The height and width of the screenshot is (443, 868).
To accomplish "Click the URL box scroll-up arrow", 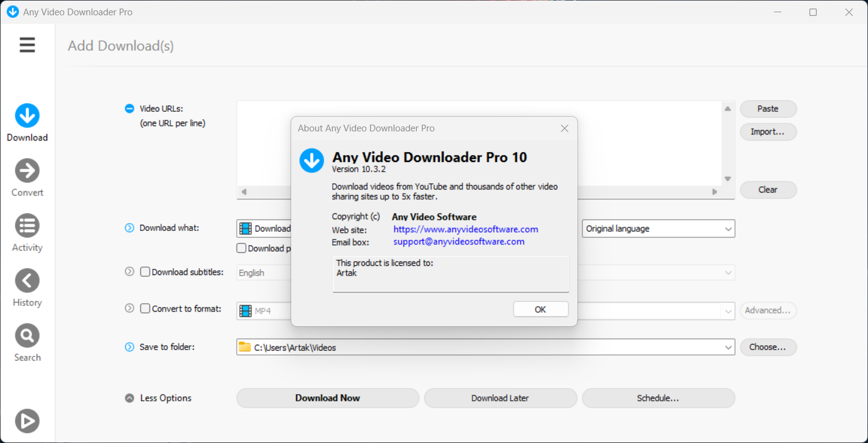I will pos(728,109).
